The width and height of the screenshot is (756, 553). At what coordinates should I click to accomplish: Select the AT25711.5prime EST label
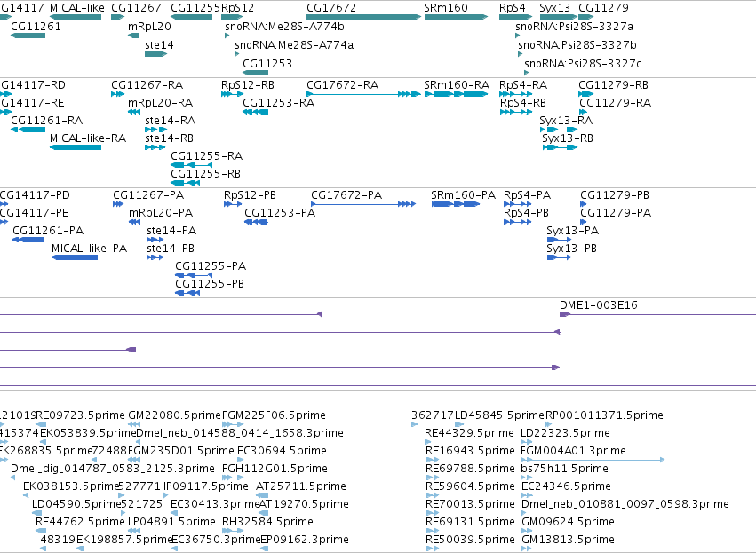pyautogui.click(x=301, y=486)
